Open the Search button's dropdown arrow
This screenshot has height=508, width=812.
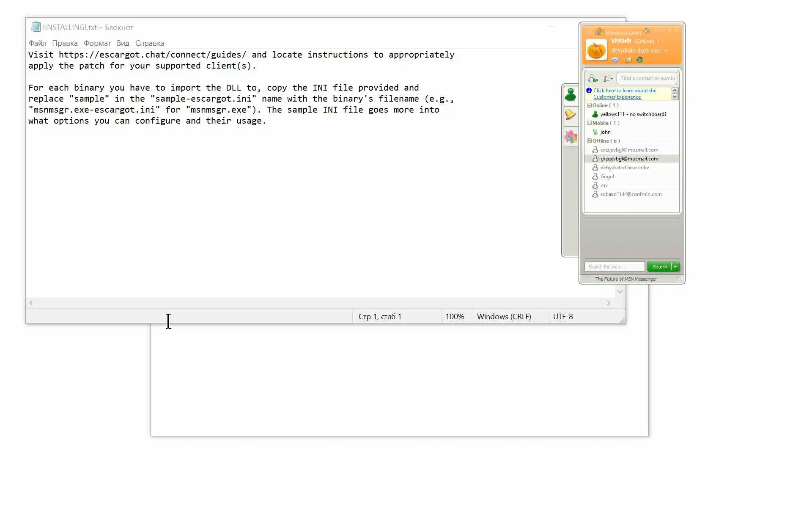click(675, 267)
